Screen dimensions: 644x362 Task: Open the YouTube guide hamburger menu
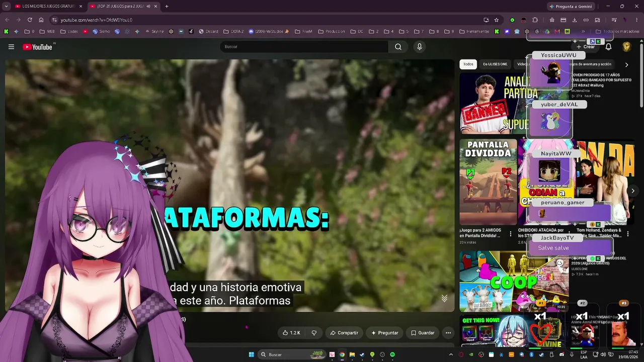[x=11, y=47]
